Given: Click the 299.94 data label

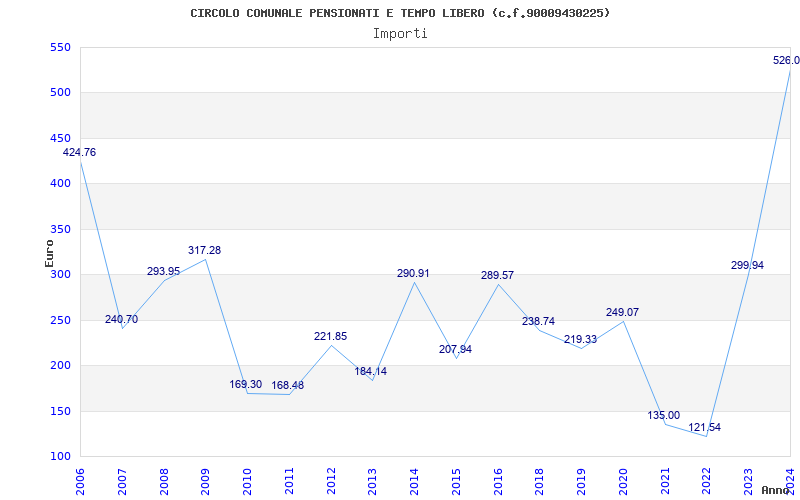Looking at the screenshot, I should point(747,266).
